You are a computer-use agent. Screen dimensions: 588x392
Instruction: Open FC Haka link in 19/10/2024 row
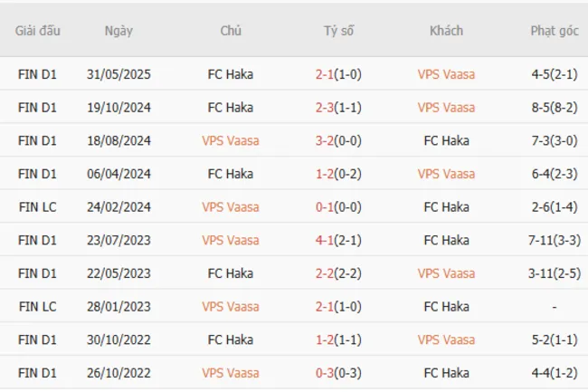pos(231,108)
